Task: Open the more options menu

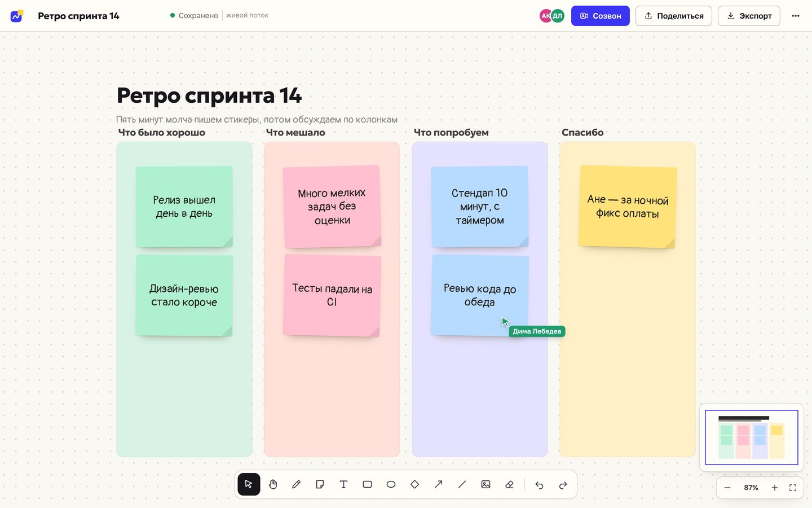Action: pyautogui.click(x=796, y=16)
